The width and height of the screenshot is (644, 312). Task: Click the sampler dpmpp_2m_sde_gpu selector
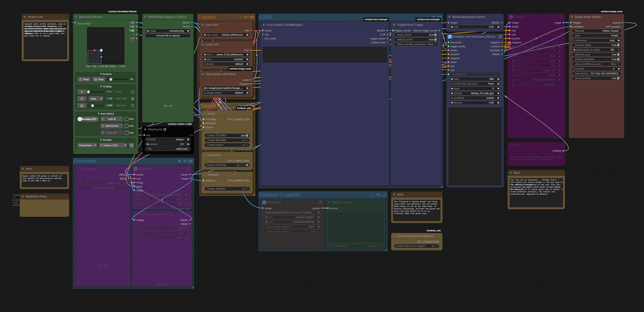[475, 93]
